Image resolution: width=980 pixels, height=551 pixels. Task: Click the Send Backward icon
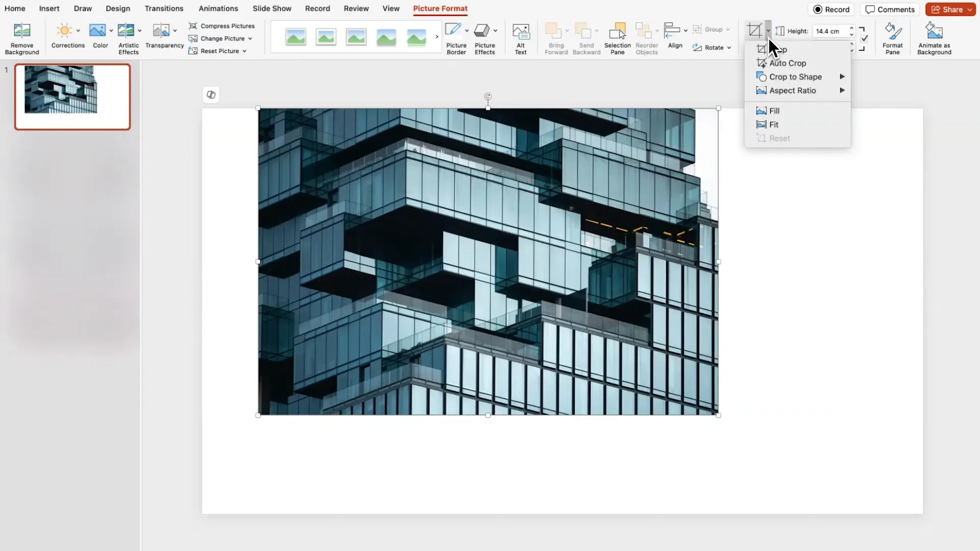coord(583,31)
